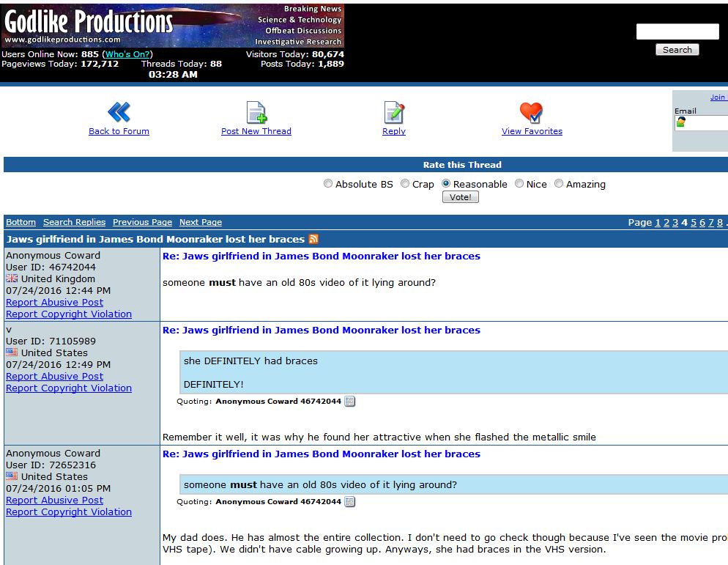
Task: Open the 12:49 PM post's Re: title
Action: click(322, 330)
